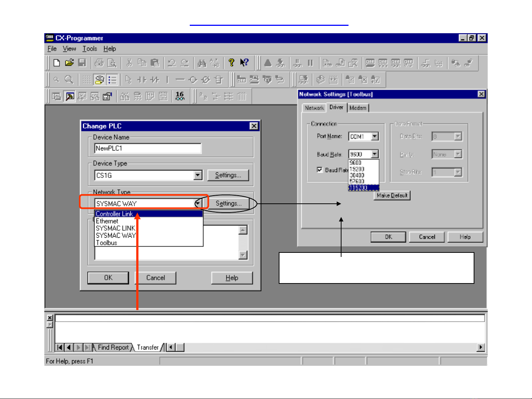Switch to the Driver tab
The width and height of the screenshot is (532, 399).
(x=336, y=107)
